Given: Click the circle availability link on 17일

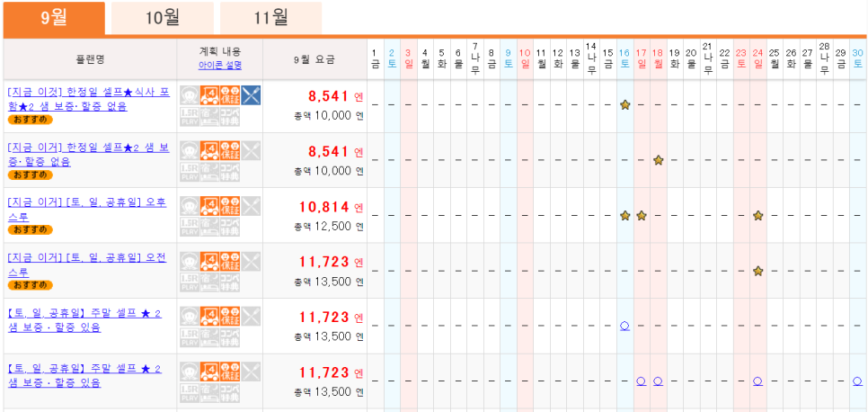Looking at the screenshot, I should tap(642, 381).
